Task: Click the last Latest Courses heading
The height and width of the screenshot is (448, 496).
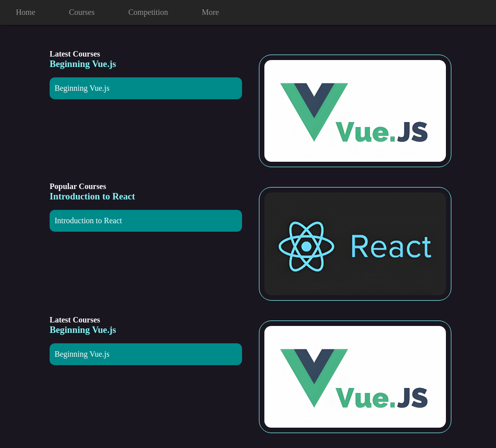Action: [x=75, y=320]
